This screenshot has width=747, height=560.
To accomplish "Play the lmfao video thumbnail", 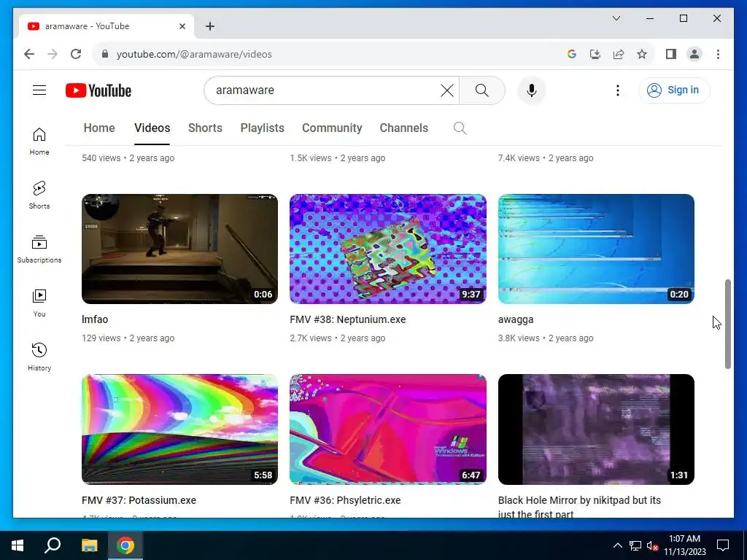I will coord(179,249).
